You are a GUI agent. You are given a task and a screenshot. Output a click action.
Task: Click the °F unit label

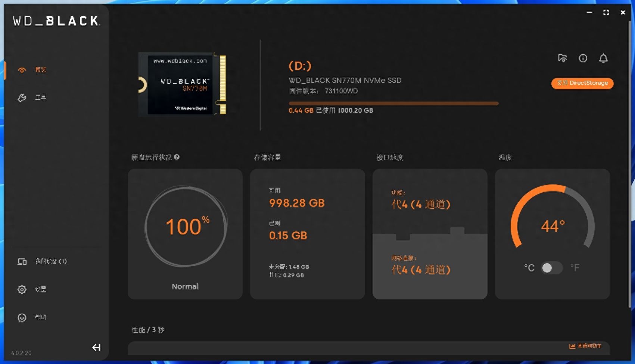[x=575, y=268]
